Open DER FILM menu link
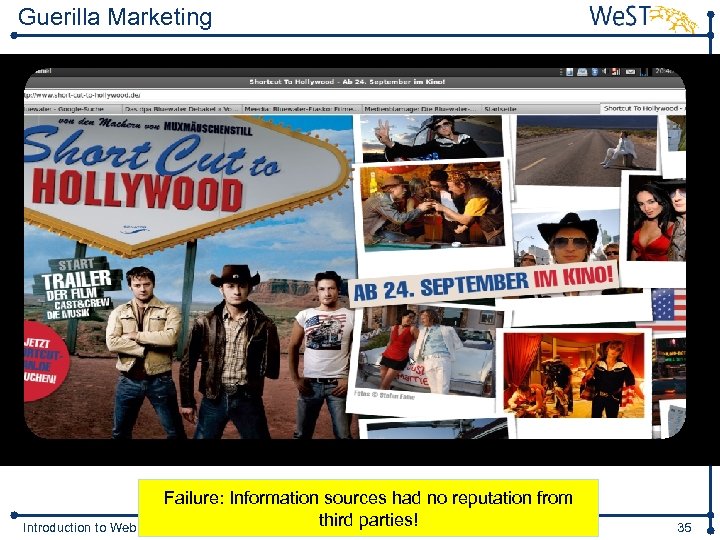The image size is (720, 540). point(71,294)
